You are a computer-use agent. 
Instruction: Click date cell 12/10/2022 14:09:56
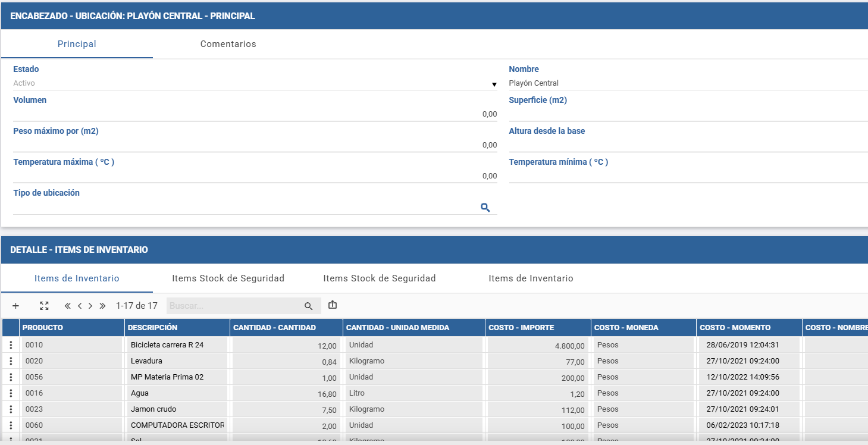[x=749, y=377]
